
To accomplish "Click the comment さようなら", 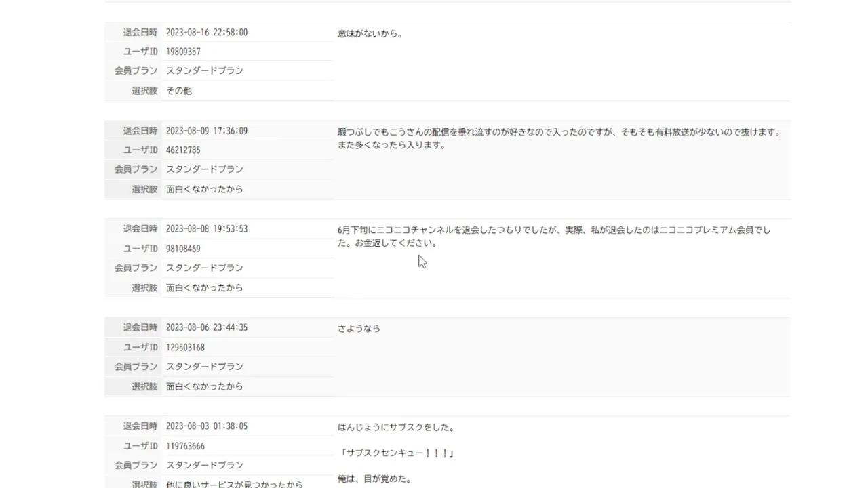I will [x=359, y=328].
